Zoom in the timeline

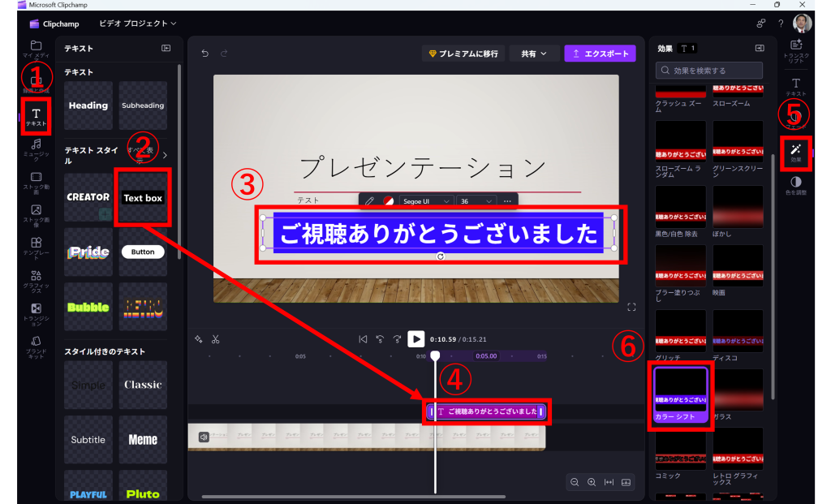(x=592, y=482)
